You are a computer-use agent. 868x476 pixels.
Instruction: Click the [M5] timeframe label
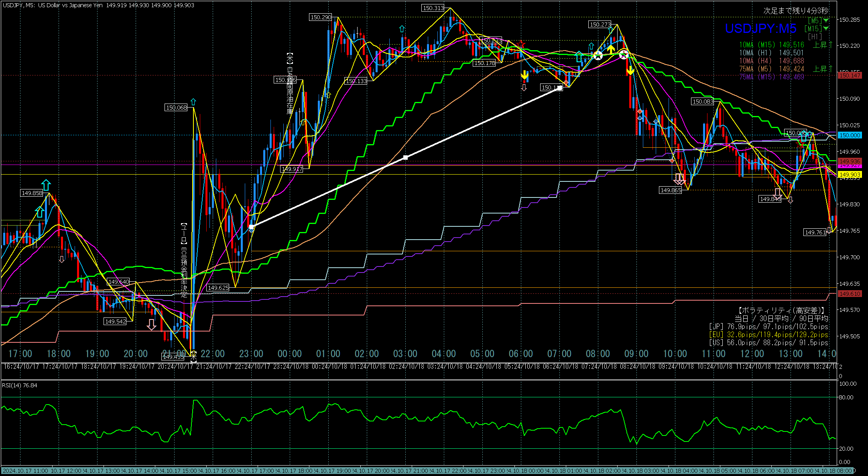coord(815,20)
